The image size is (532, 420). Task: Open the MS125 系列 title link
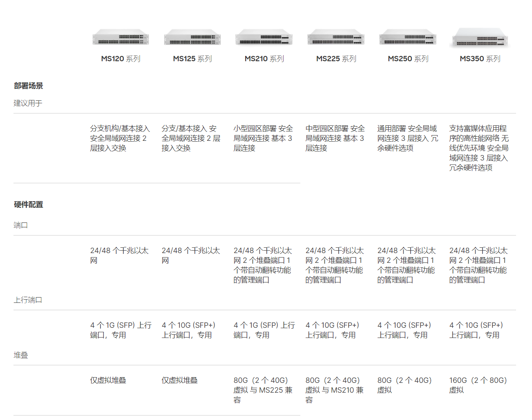(x=192, y=59)
